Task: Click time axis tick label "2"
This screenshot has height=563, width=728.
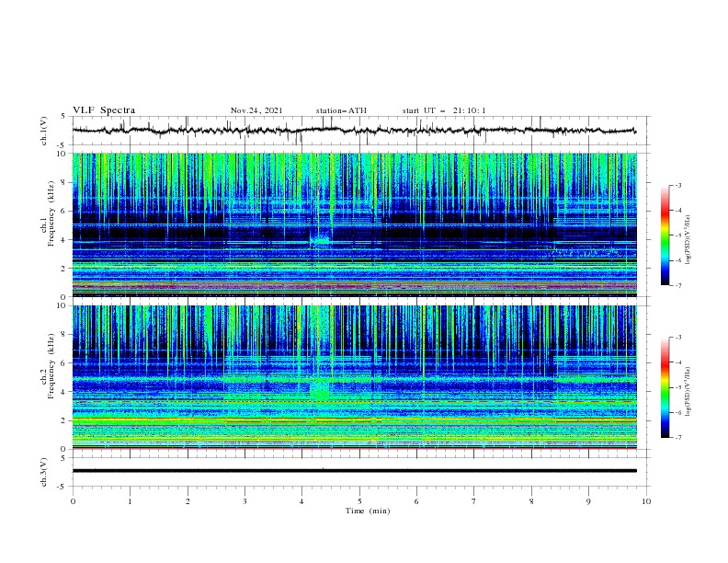Action: tap(188, 501)
